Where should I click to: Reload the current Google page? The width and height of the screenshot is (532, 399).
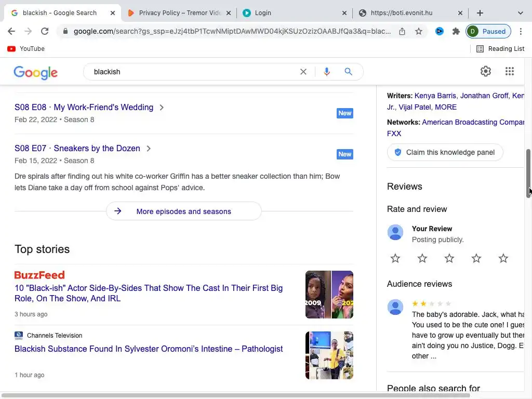pos(45,31)
